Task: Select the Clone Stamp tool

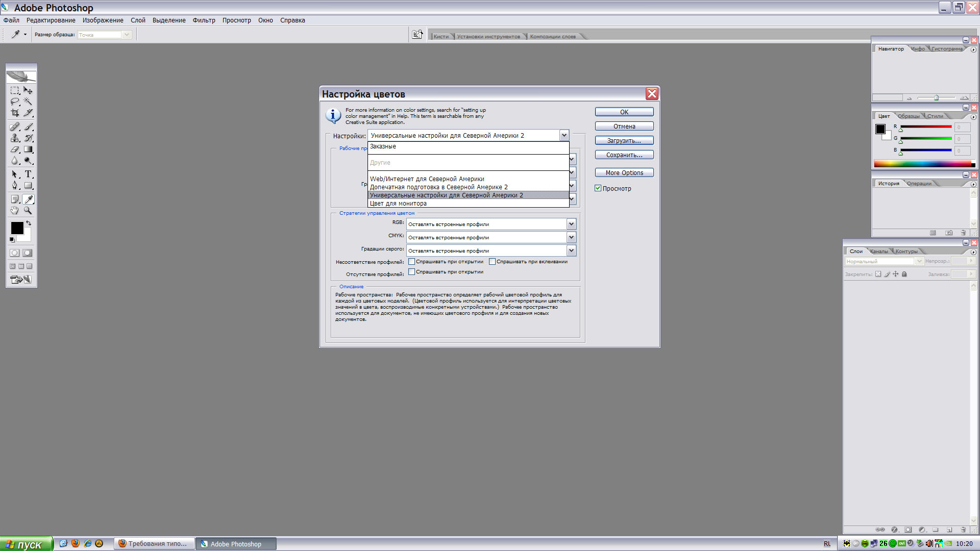Action: (x=15, y=138)
